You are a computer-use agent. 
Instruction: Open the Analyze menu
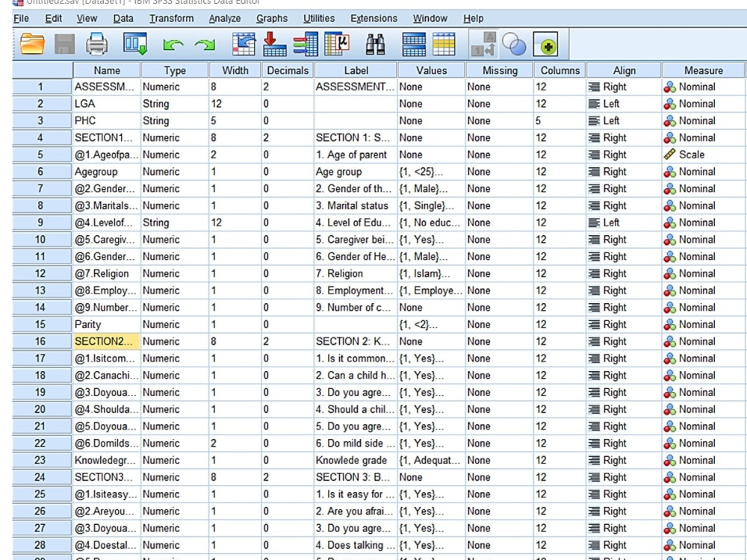click(x=224, y=18)
